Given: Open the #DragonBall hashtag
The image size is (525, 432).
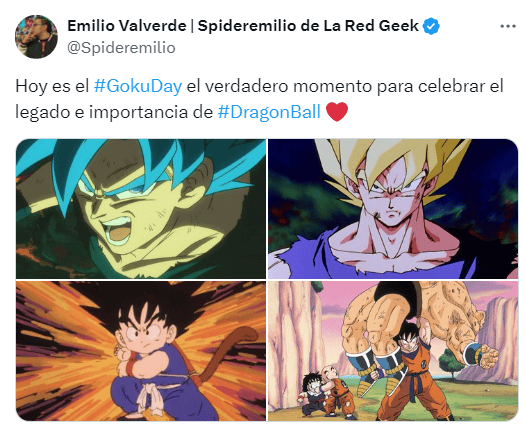Looking at the screenshot, I should tap(269, 112).
